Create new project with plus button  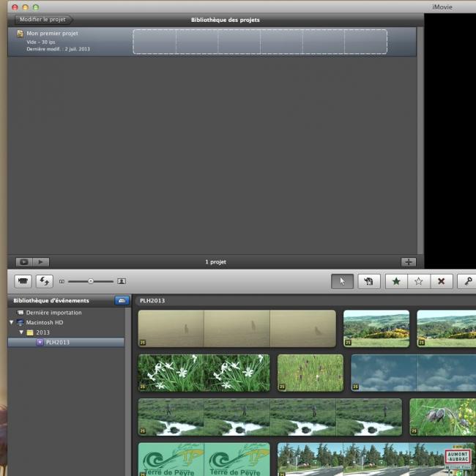pyautogui.click(x=409, y=262)
